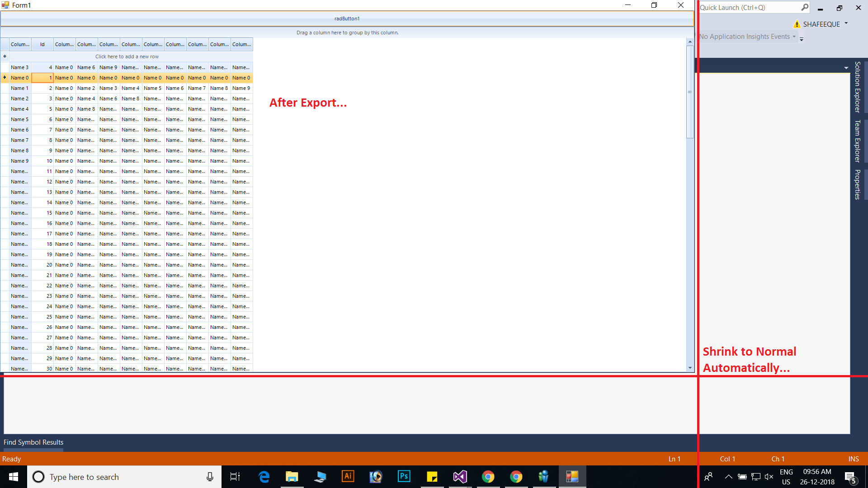The image size is (868, 488).
Task: Click in the Quick Launch search box
Action: (748, 7)
